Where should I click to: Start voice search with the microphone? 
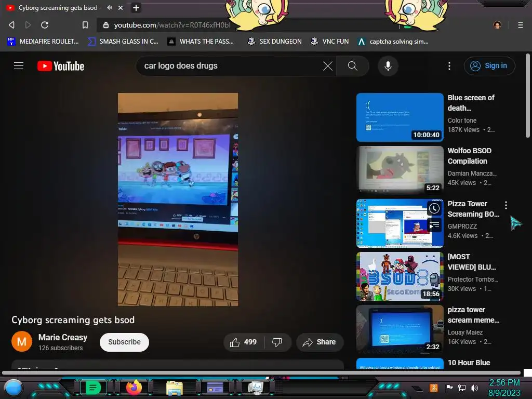388,66
